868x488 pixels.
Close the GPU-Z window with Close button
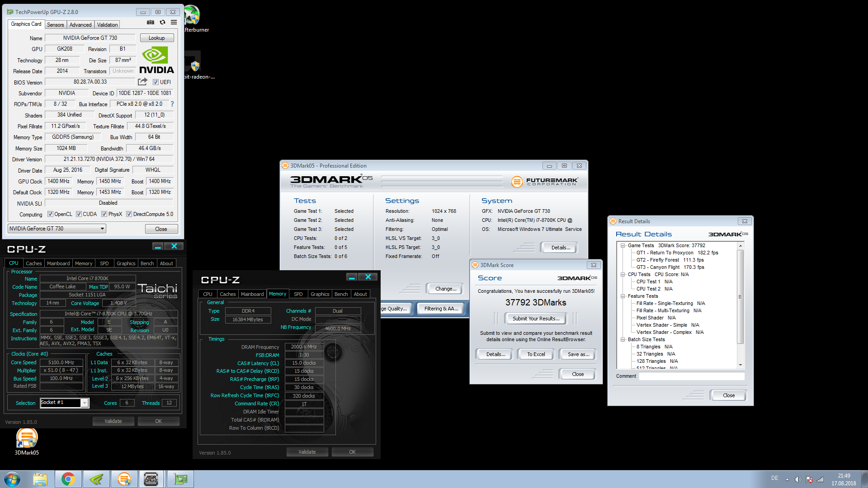(x=161, y=229)
